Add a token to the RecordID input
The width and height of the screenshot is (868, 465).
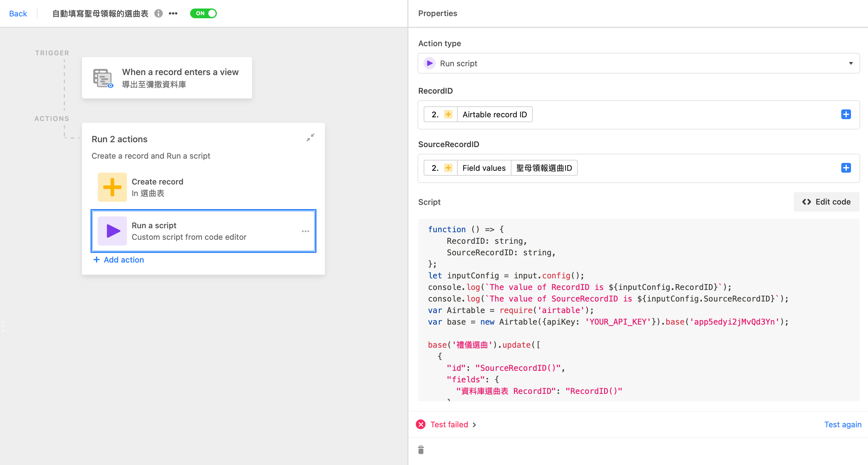click(x=846, y=114)
